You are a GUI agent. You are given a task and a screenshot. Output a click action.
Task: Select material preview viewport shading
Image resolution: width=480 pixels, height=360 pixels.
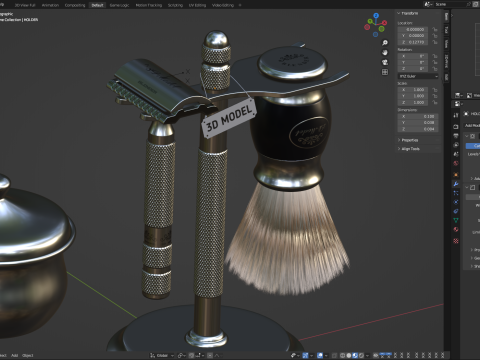tap(355, 355)
